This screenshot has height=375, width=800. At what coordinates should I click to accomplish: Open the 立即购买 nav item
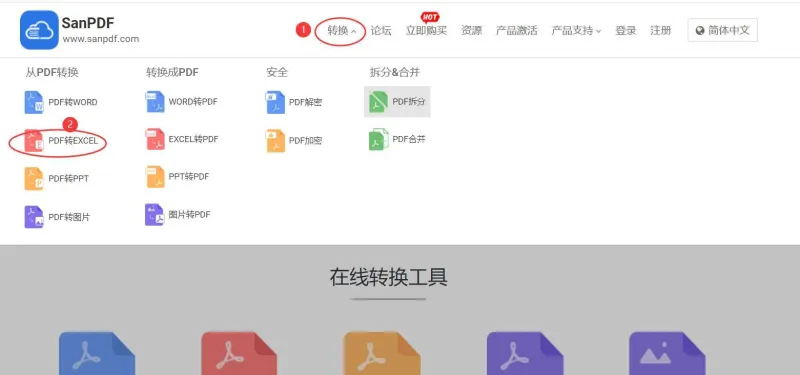(426, 31)
